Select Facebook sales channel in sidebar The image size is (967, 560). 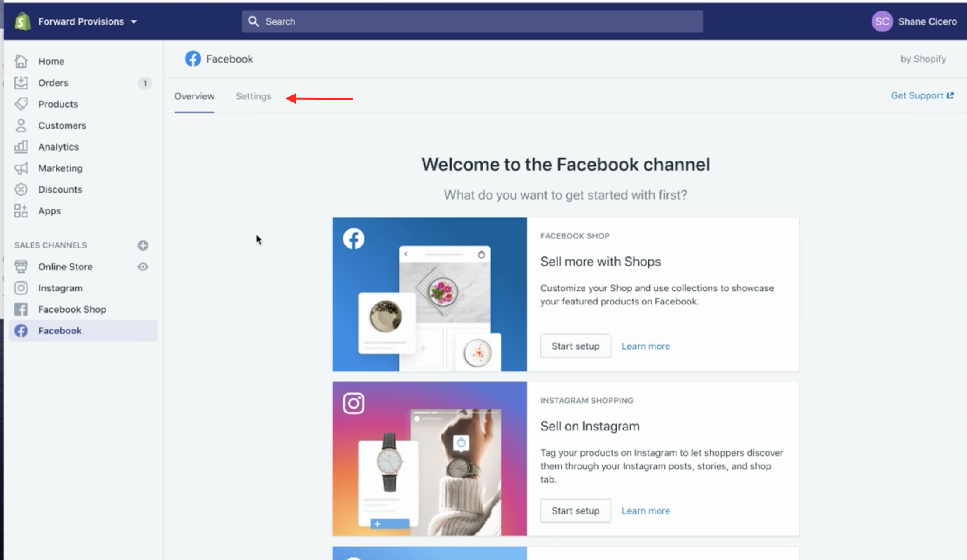click(83, 331)
